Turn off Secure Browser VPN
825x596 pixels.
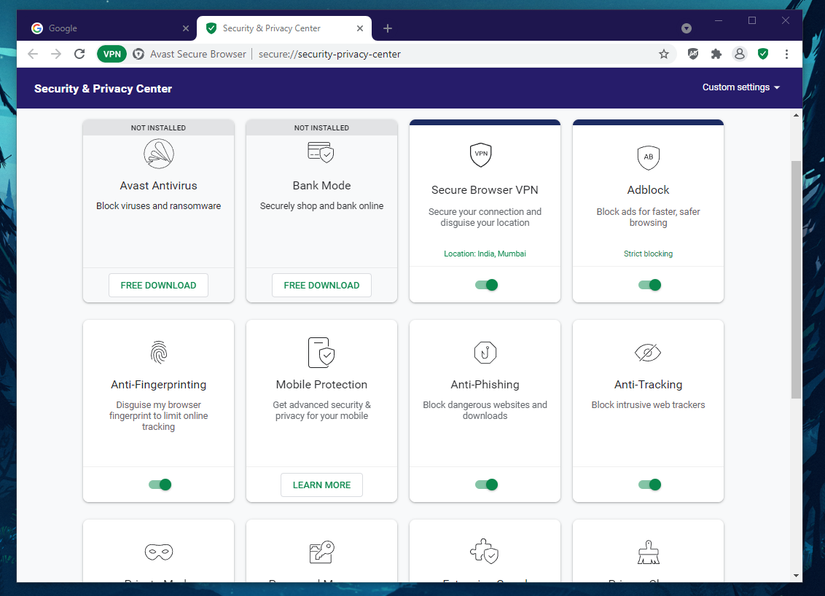coord(484,285)
